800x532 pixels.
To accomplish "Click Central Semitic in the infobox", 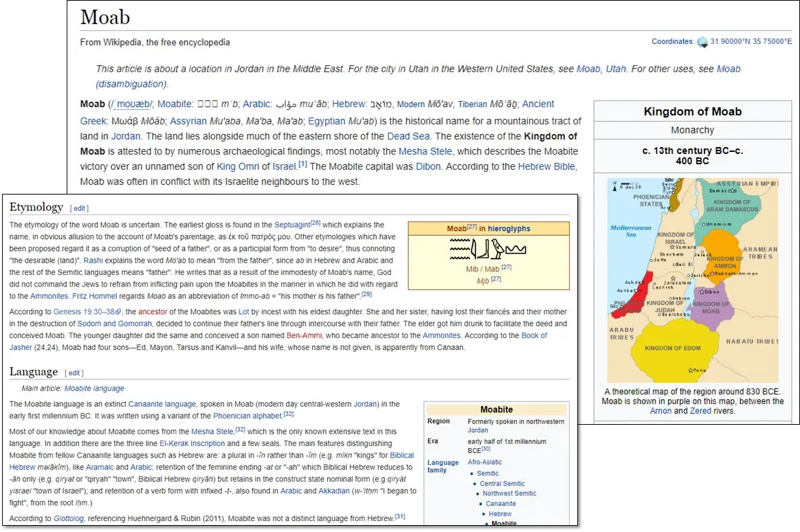I will coord(502,484).
